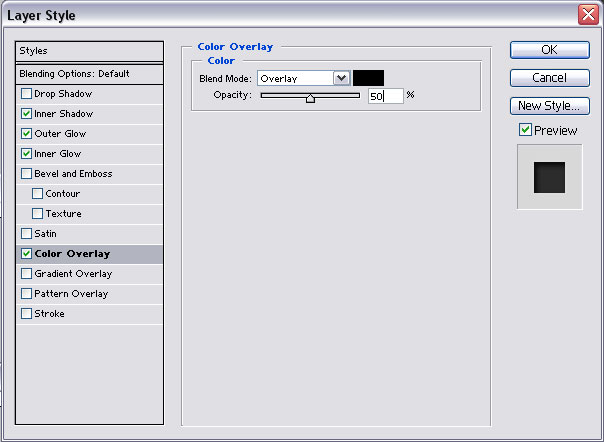This screenshot has height=442, width=604.
Task: Open the black overlay color swatch
Action: coord(368,78)
